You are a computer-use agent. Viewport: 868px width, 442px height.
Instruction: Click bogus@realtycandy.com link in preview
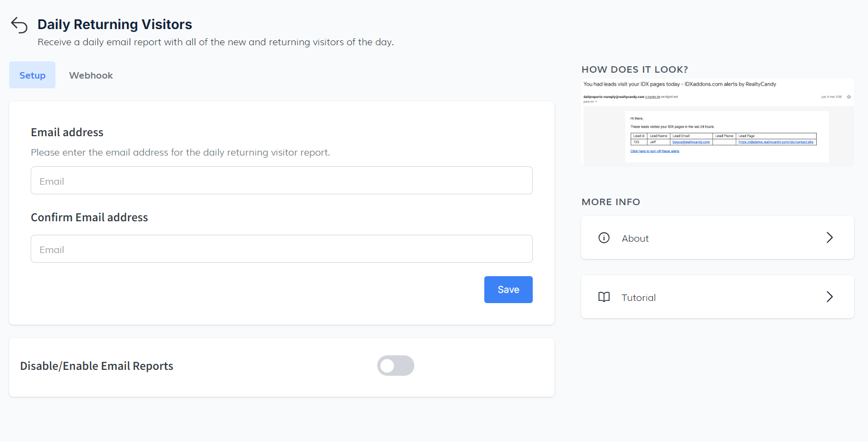(691, 142)
